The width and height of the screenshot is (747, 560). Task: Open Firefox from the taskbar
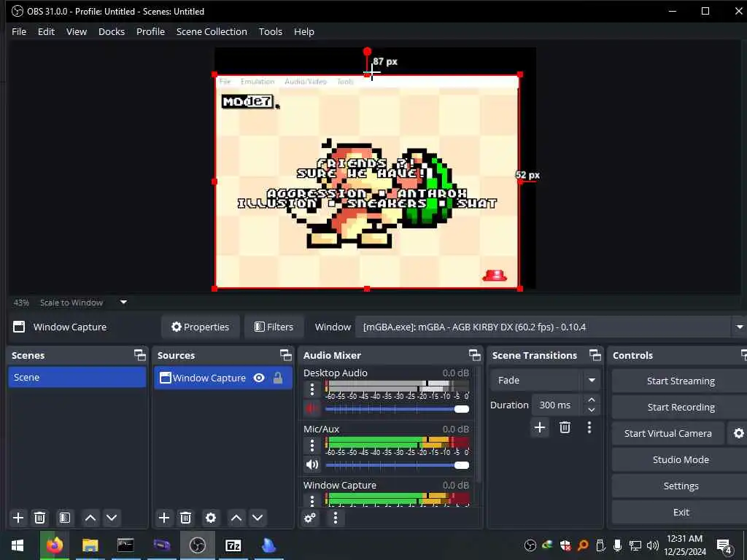[x=54, y=545]
